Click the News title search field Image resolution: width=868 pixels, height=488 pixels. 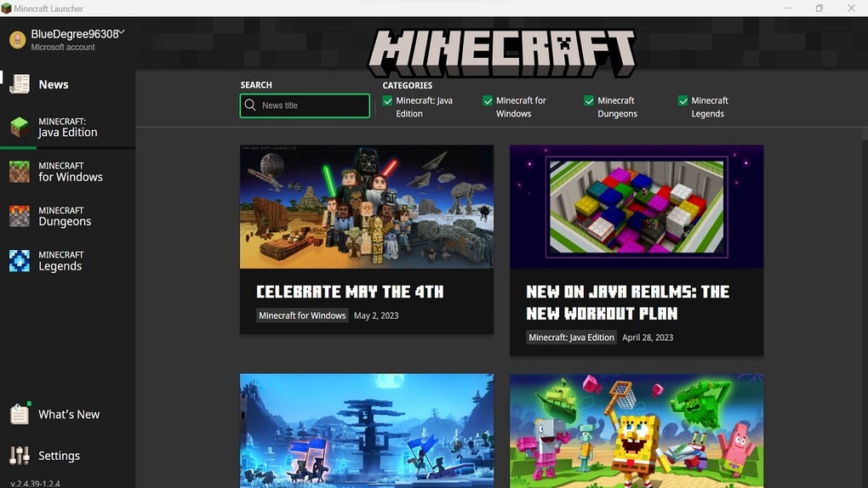click(x=305, y=105)
